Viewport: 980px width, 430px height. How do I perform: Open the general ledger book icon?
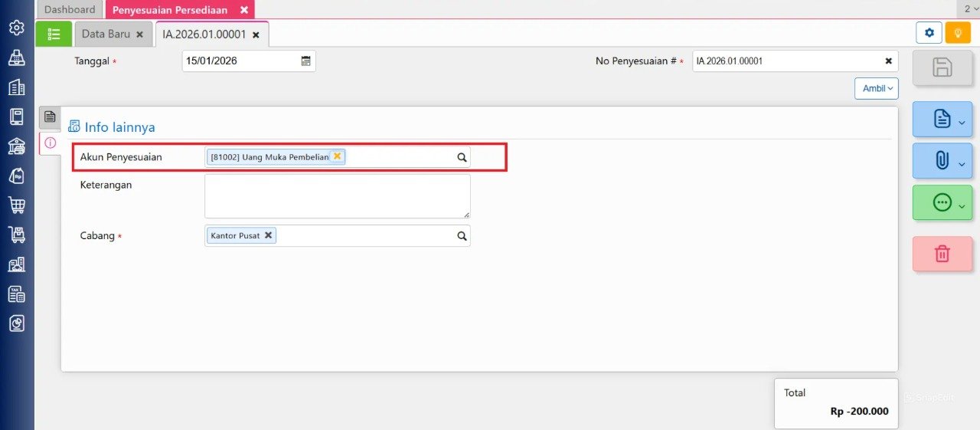pos(16,117)
